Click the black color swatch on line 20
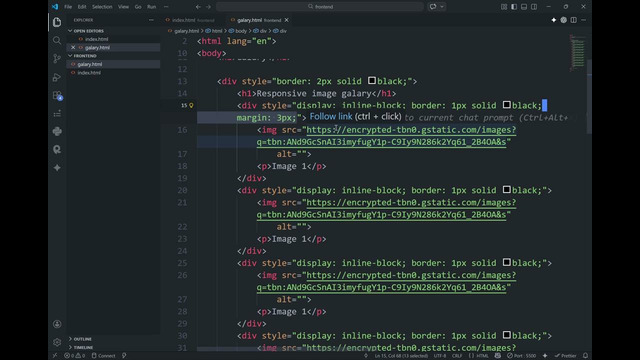The image size is (640, 360). [x=507, y=189]
